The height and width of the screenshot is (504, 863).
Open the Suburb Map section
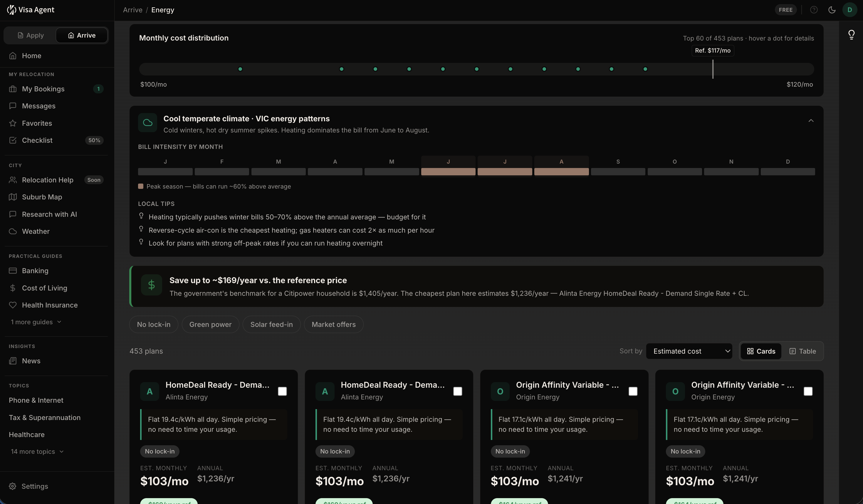tap(41, 197)
